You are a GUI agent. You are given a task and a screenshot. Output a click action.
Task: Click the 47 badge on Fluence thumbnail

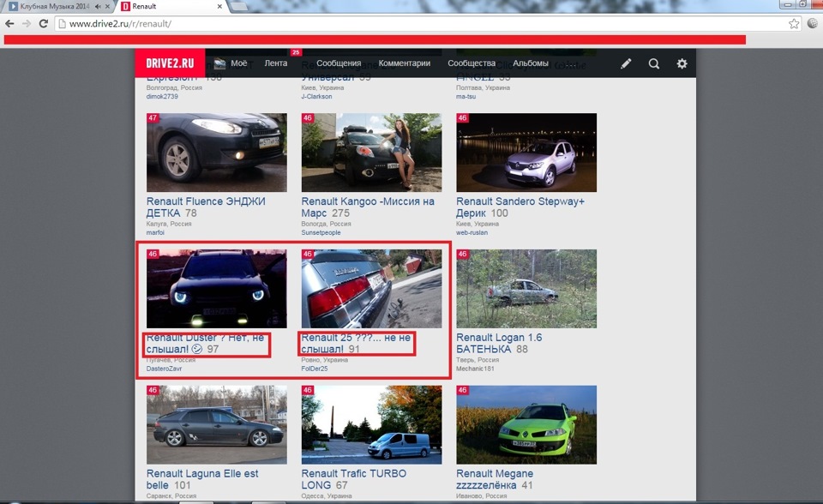[153, 118]
